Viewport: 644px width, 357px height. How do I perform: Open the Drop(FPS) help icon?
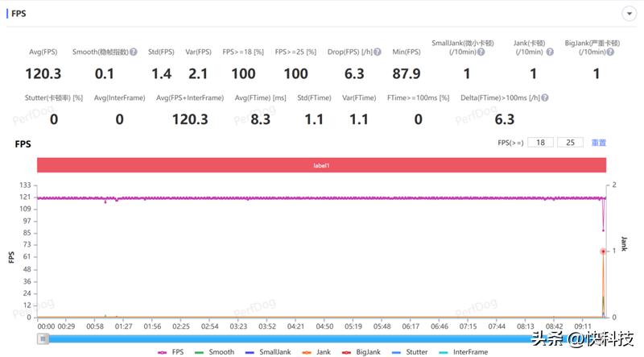coord(378,52)
